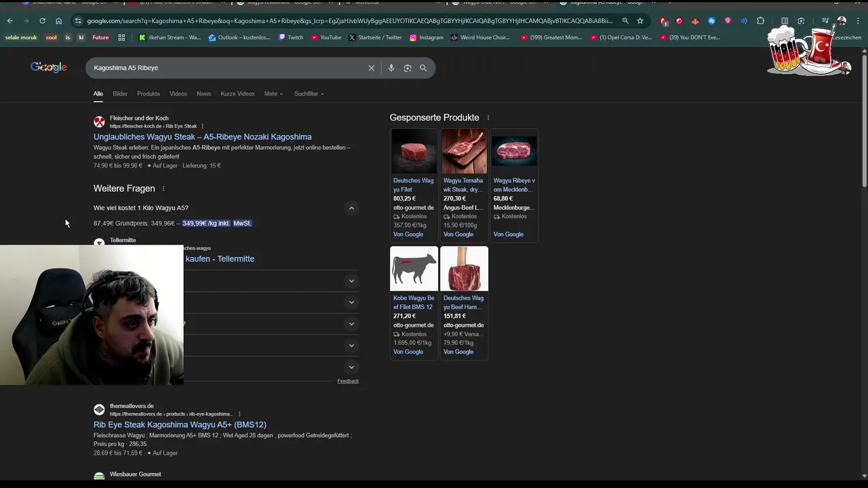
Task: Click the Wagyu Ribeye Mecklenburg image
Action: pos(514,151)
